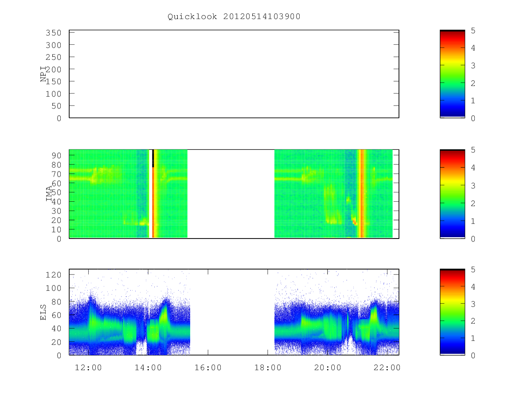Click the 90 tick label on IMA axis

coord(57,155)
